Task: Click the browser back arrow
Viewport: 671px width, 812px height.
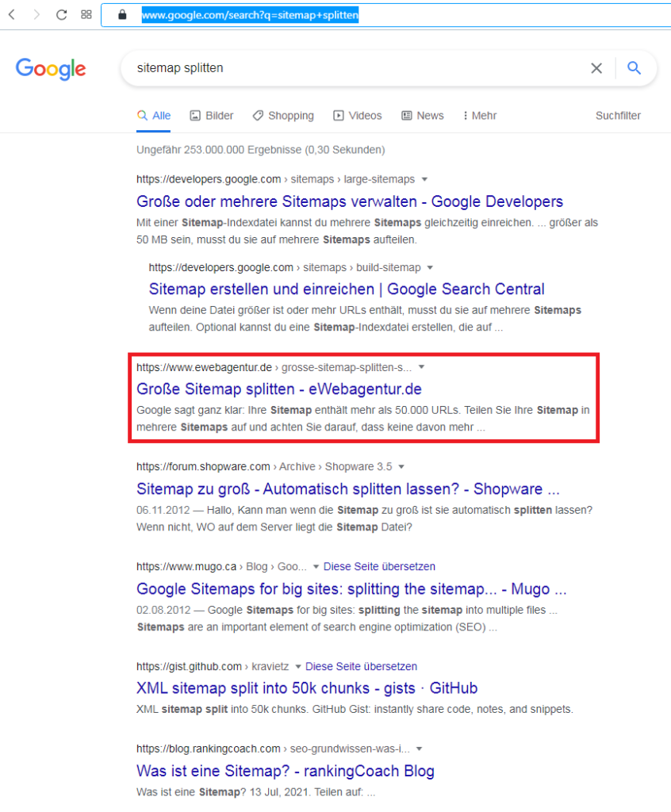Action: tap(12, 14)
